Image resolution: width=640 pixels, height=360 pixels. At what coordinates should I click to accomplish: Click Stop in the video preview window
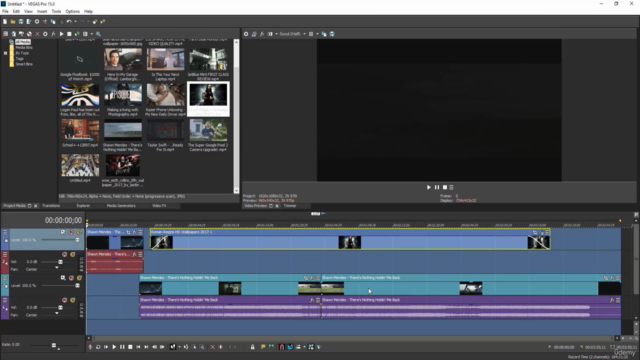tap(444, 187)
